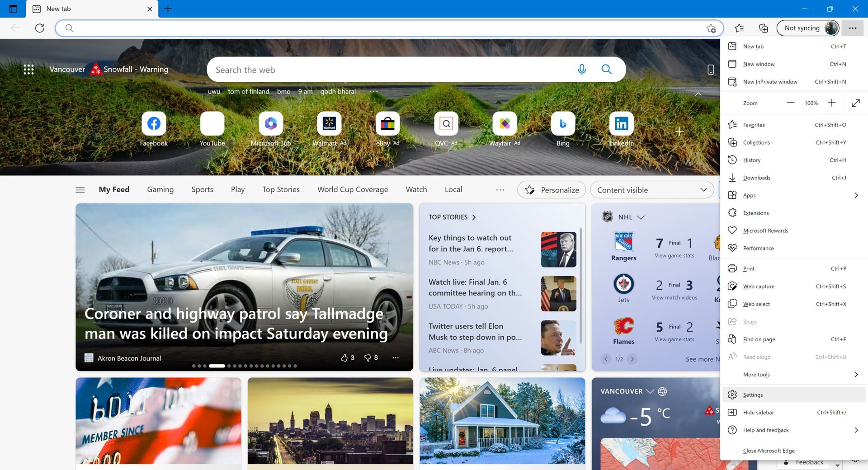Open the LinkedIn quick link

pos(621,124)
